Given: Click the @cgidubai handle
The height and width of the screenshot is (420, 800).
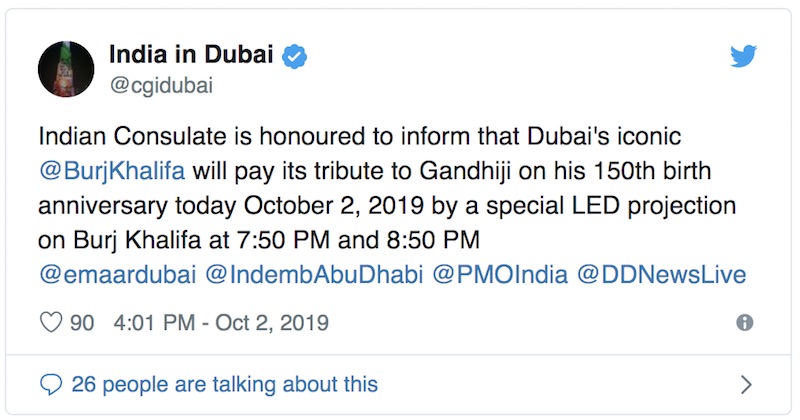Looking at the screenshot, I should 160,86.
